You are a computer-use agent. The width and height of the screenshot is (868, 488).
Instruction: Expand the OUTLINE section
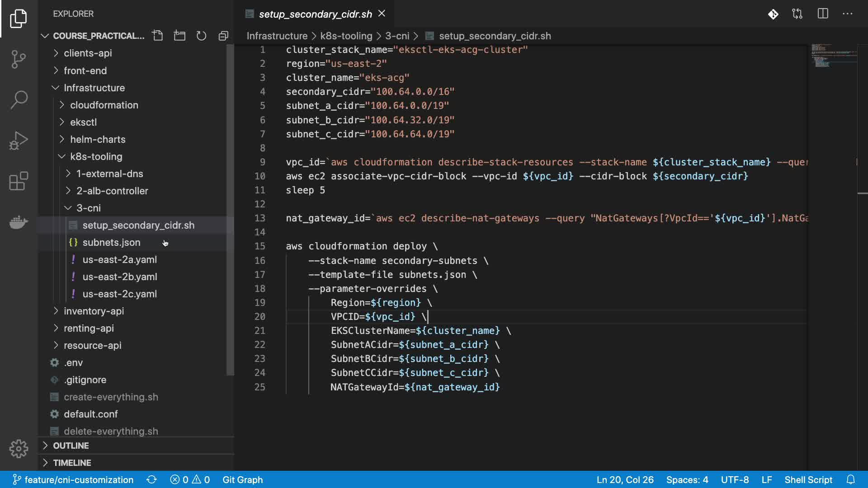coord(71,446)
